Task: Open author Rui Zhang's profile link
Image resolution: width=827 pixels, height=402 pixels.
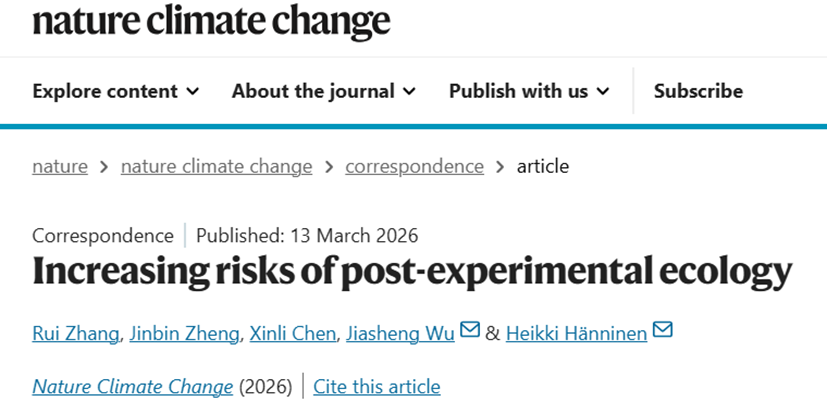Action: [75, 332]
